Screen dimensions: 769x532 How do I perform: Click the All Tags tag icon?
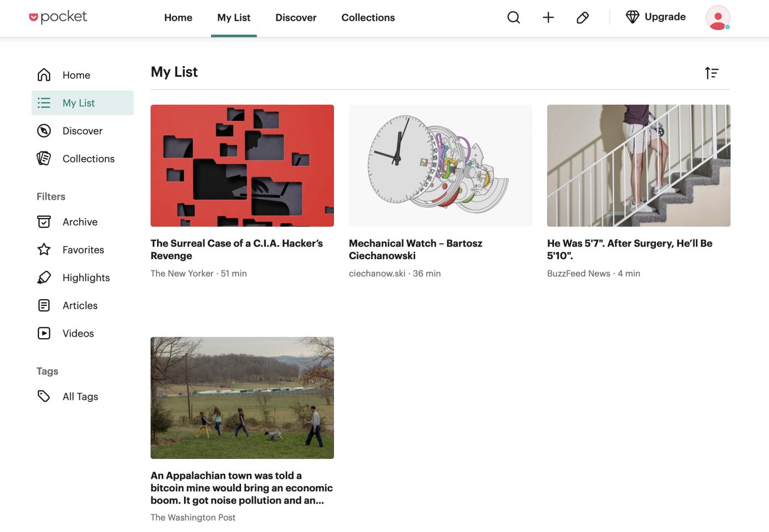(x=44, y=396)
